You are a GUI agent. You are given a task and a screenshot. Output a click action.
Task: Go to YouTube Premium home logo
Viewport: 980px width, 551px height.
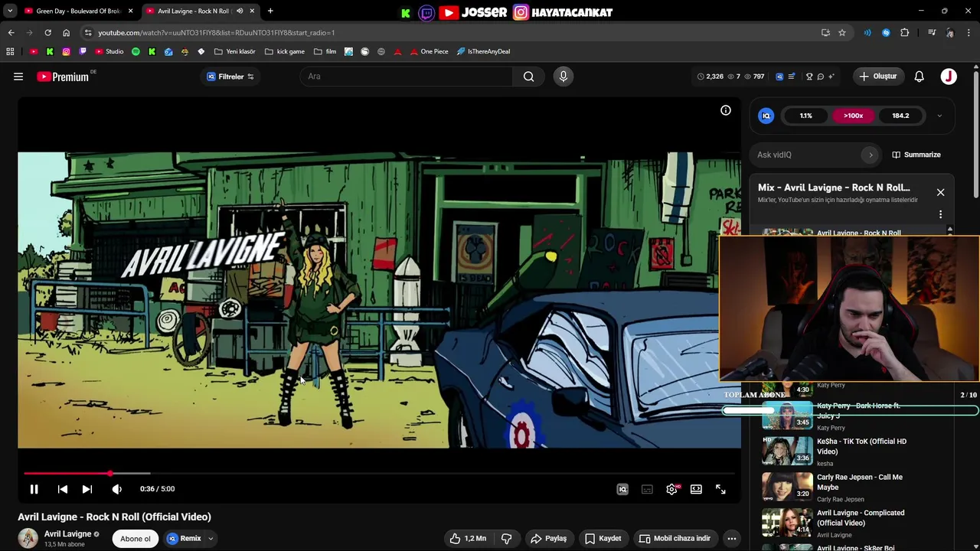coord(63,77)
